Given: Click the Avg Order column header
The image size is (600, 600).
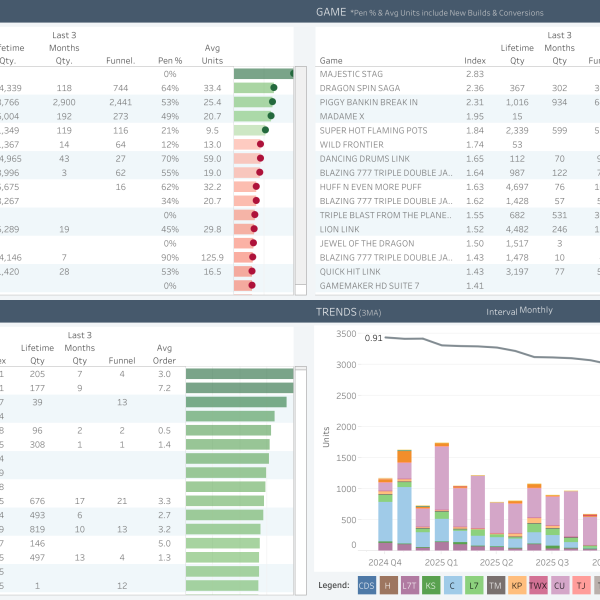Looking at the screenshot, I should point(164,354).
